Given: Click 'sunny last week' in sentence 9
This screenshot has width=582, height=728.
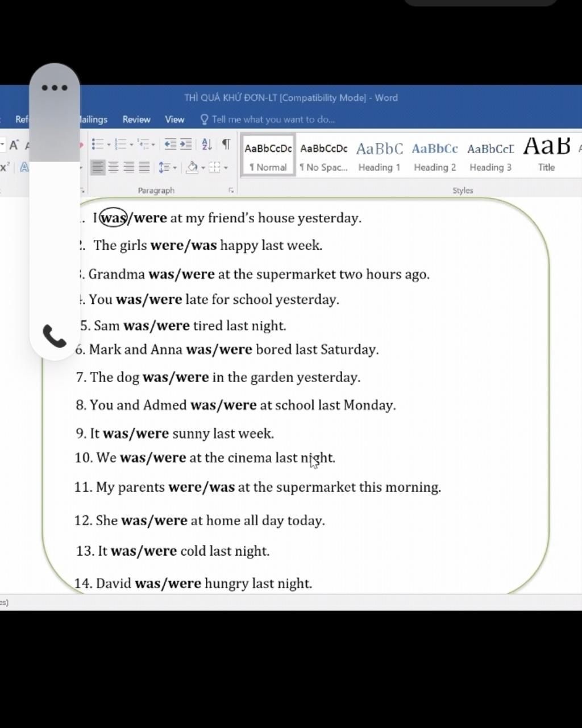Looking at the screenshot, I should [223, 433].
